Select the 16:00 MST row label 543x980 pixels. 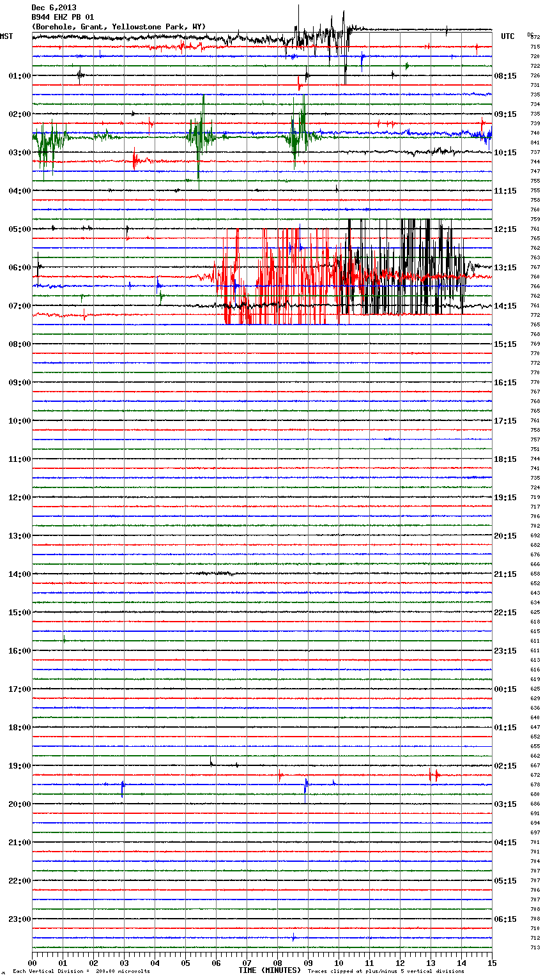(19, 651)
